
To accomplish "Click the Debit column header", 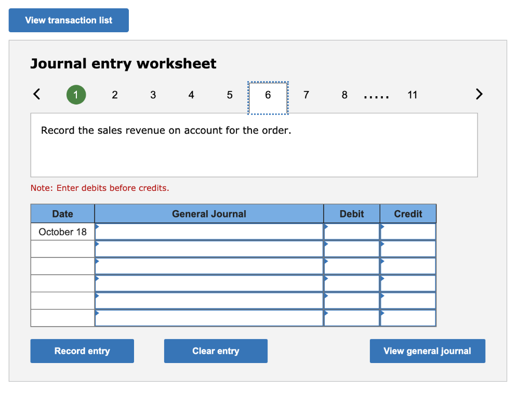I will (x=352, y=214).
